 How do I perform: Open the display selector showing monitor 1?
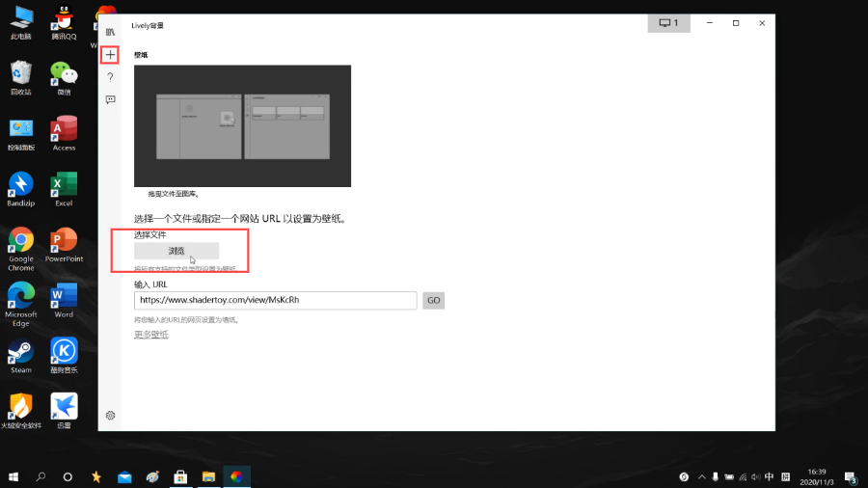(x=668, y=23)
